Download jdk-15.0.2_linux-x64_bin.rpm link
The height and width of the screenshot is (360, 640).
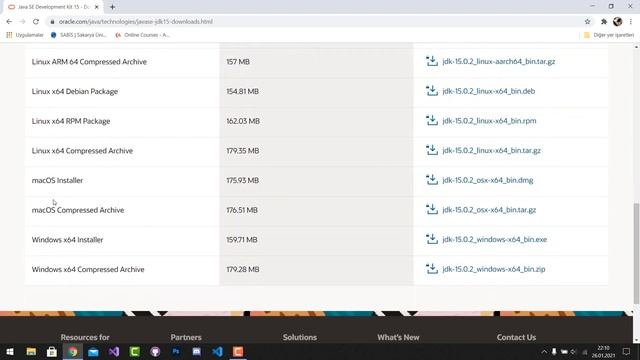click(489, 121)
